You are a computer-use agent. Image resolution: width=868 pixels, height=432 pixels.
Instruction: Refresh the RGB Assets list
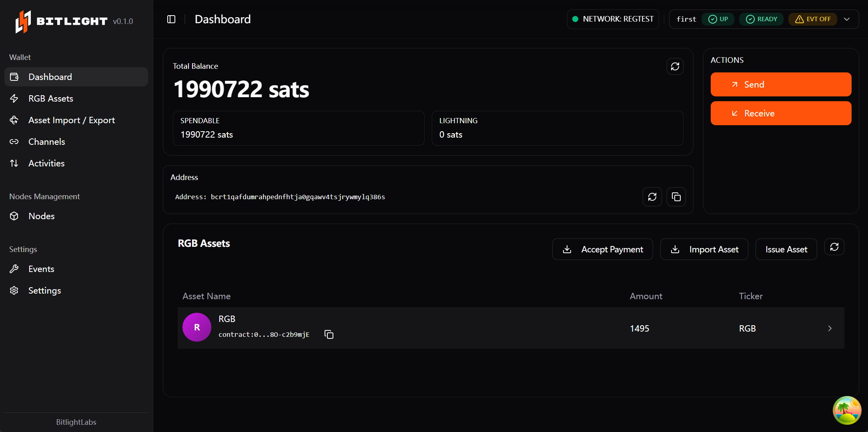(834, 247)
